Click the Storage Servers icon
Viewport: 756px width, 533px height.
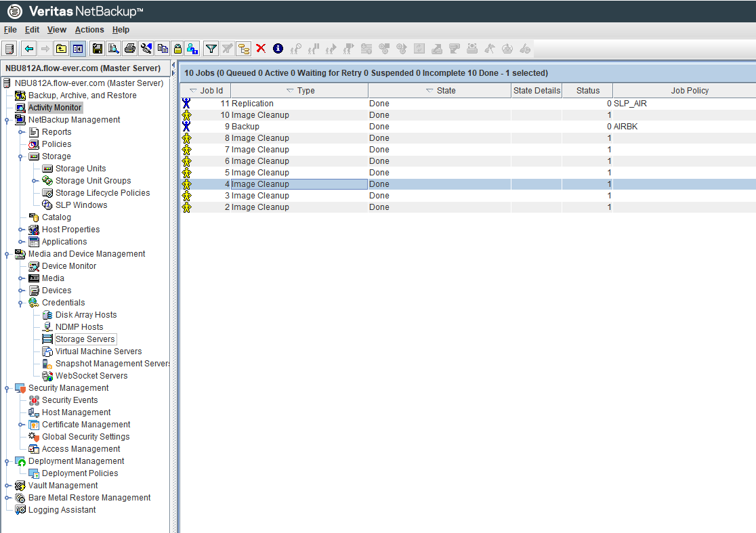(x=47, y=339)
